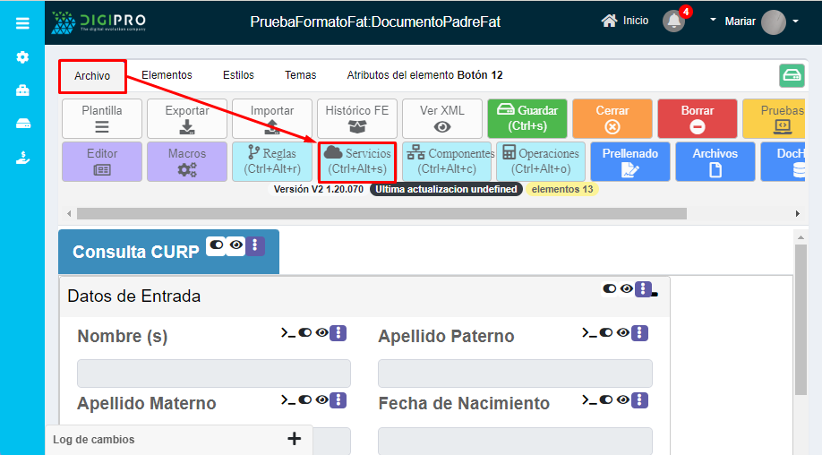The height and width of the screenshot is (456, 822).
Task: Open the Reglas branch tool
Action: point(272,161)
